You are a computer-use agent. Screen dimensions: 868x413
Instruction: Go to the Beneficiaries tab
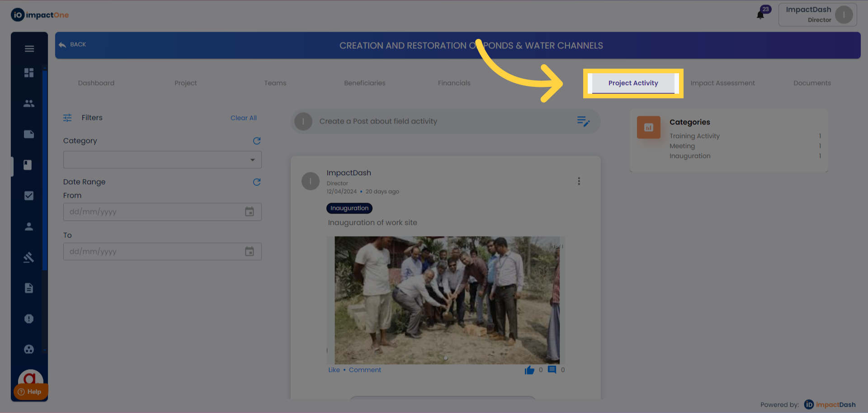[x=365, y=83]
